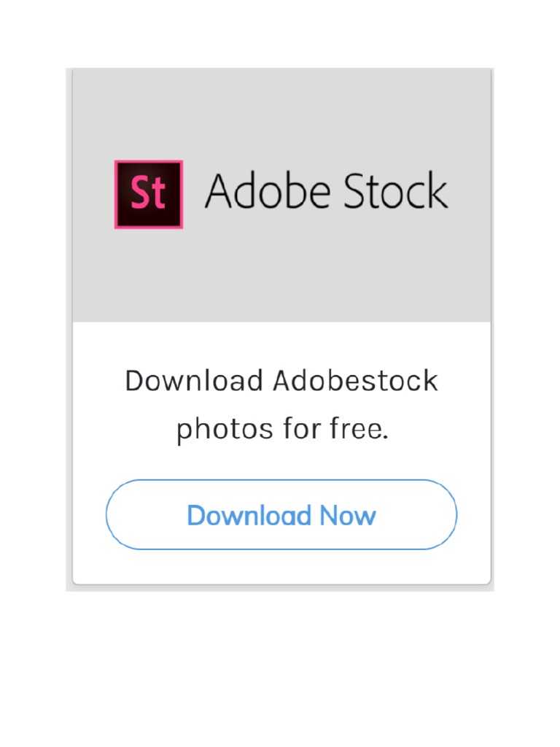Screen dimensions: 560x747
Task: Select the Adobe Stock wordmark text
Action: click(327, 190)
